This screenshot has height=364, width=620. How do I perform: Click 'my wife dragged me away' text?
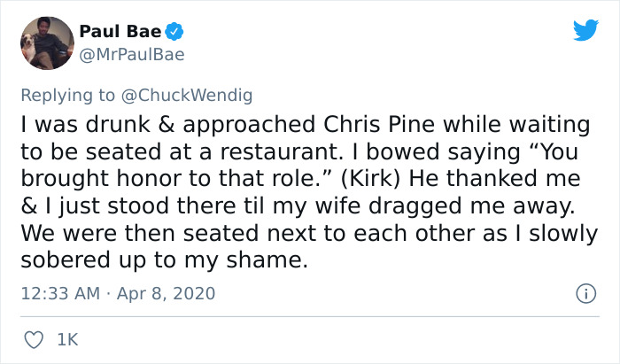[424, 206]
